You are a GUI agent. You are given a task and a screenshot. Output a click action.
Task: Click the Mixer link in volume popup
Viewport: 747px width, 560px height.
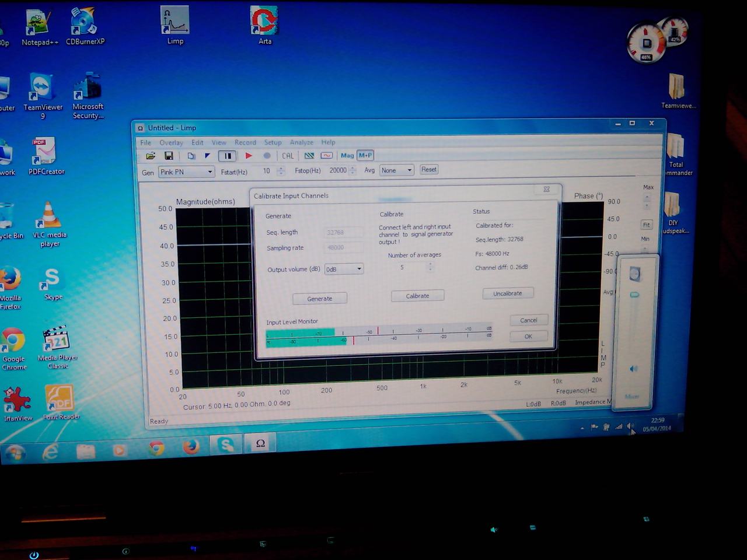(632, 397)
